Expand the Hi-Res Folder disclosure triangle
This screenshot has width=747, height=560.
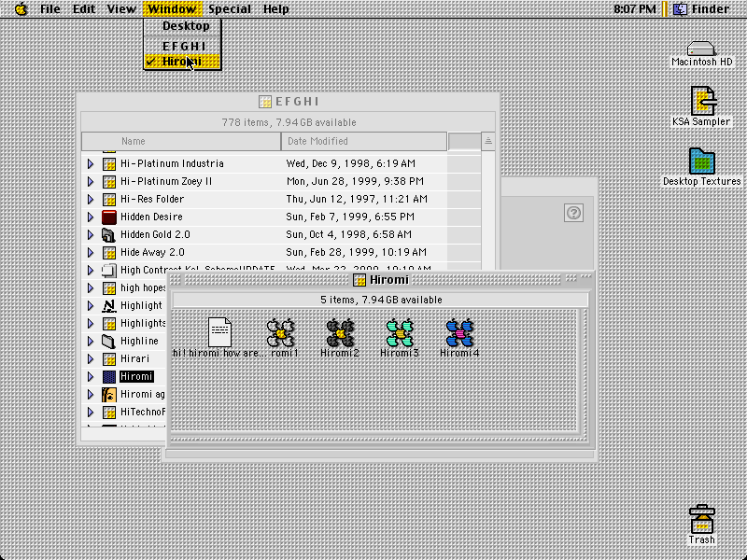(x=91, y=199)
